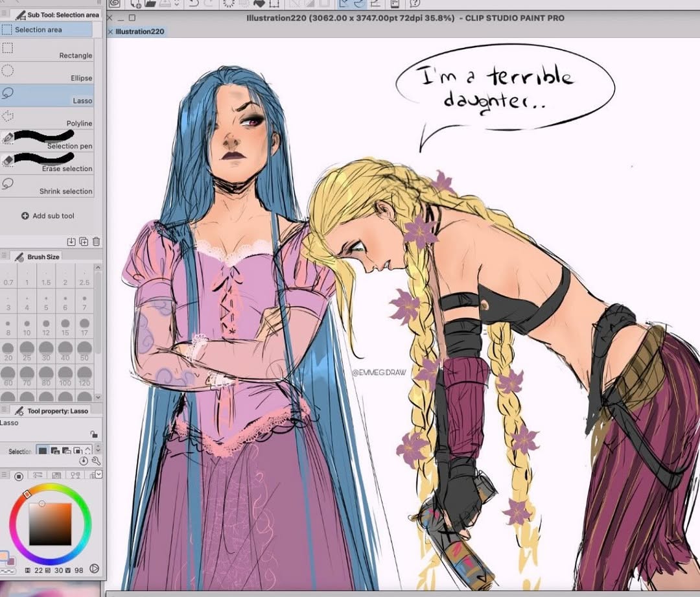Close the Illustration220 canvas tab
This screenshot has height=597, width=700.
pyautogui.click(x=110, y=32)
